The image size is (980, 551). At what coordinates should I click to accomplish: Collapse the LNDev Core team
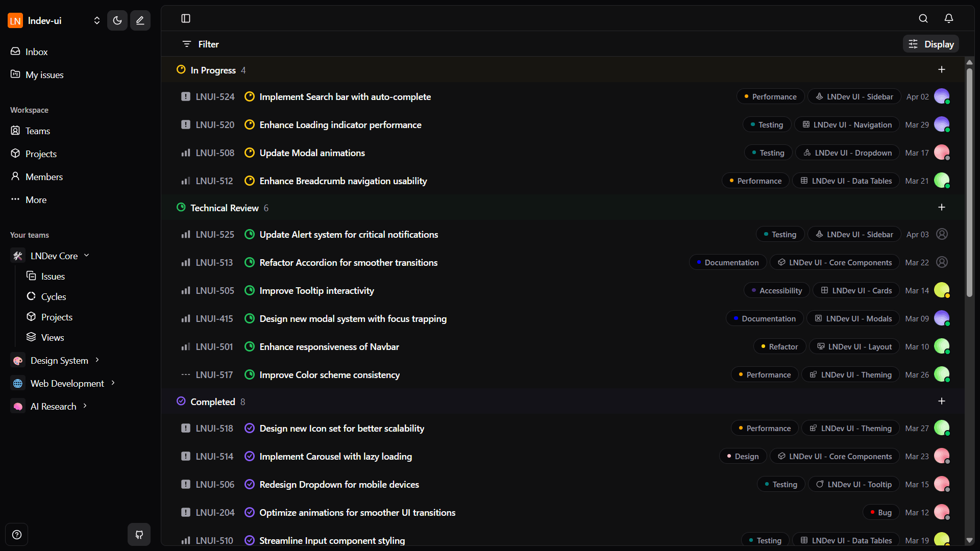pos(86,255)
